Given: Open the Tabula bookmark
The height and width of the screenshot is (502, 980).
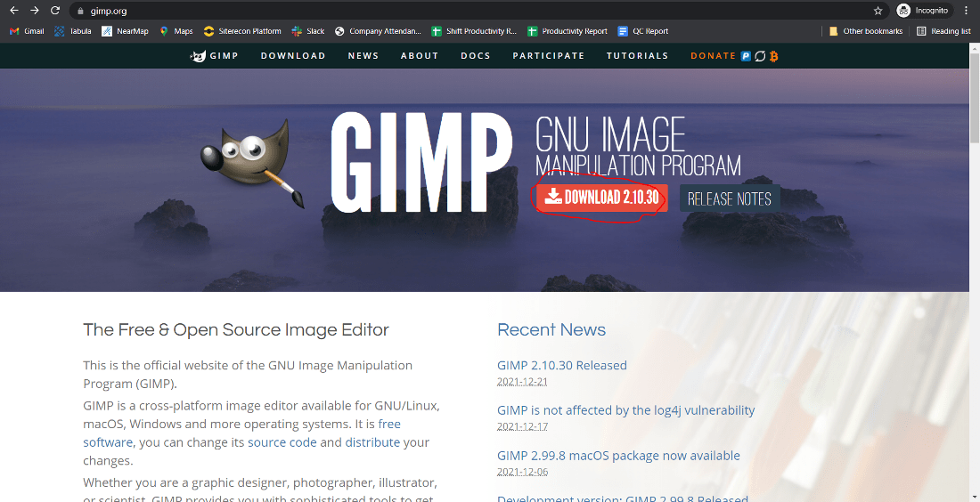Looking at the screenshot, I should pyautogui.click(x=73, y=31).
